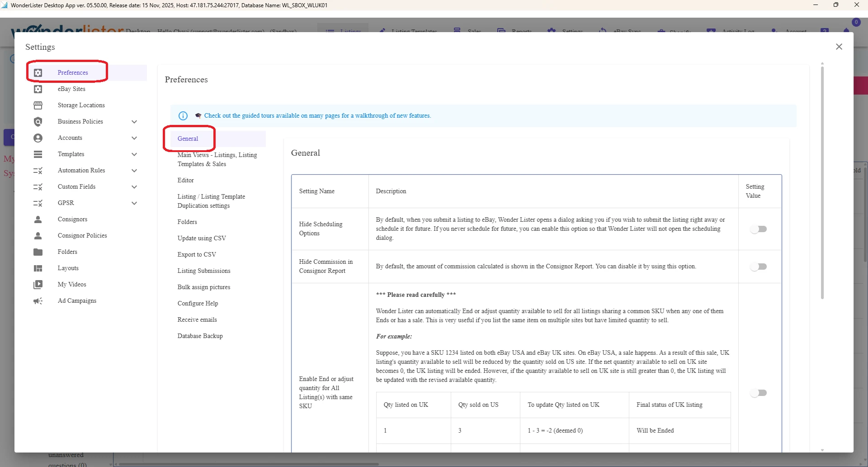Click the Business Policies shield icon
Image resolution: width=868 pixels, height=467 pixels.
click(x=38, y=122)
